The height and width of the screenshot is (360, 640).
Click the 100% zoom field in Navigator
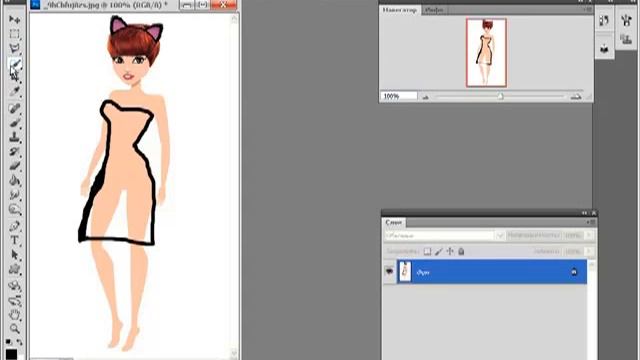tap(399, 96)
